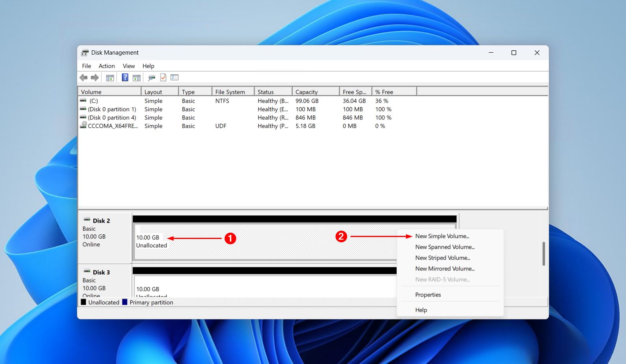The image size is (626, 364).
Task: Sort by the Capacity column header
Action: tap(316, 92)
